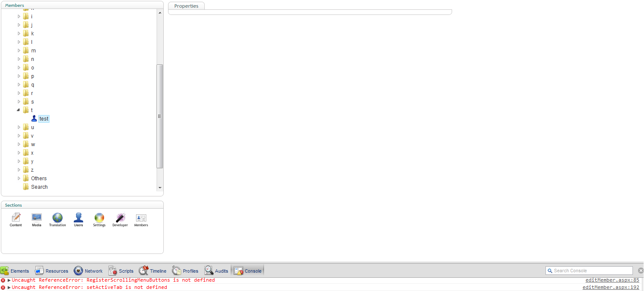Collapse the 't' folder in tree
Viewport: 644px width, 291px height.
click(x=18, y=110)
